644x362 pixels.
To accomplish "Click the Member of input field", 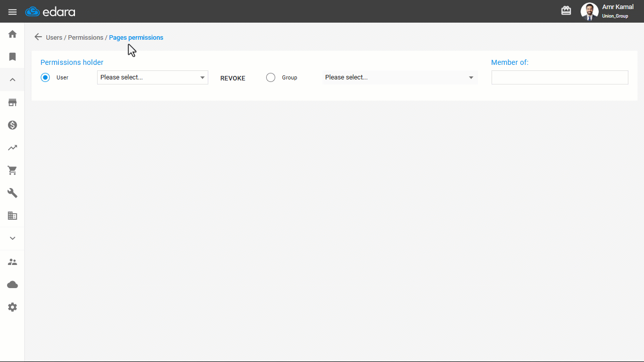I will 559,77.
